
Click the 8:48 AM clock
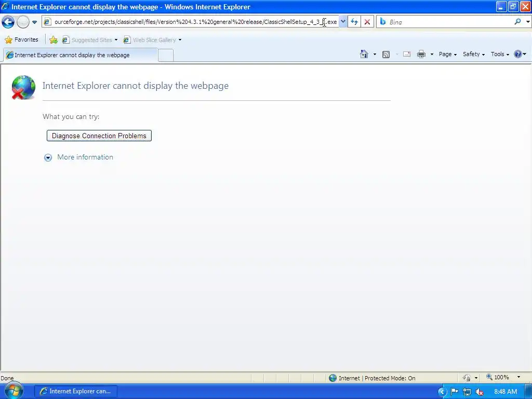(506, 392)
